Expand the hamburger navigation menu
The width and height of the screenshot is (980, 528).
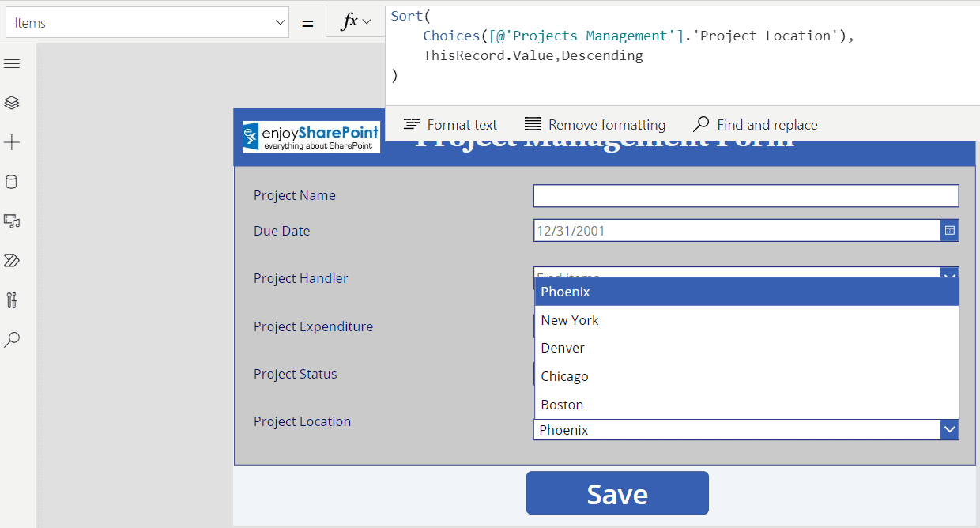(x=12, y=63)
